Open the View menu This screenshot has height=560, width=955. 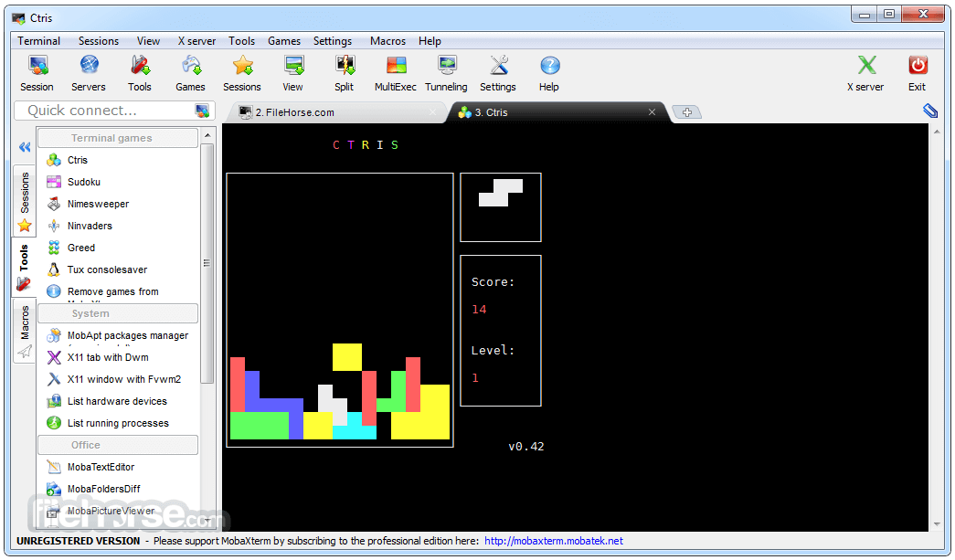click(x=148, y=41)
